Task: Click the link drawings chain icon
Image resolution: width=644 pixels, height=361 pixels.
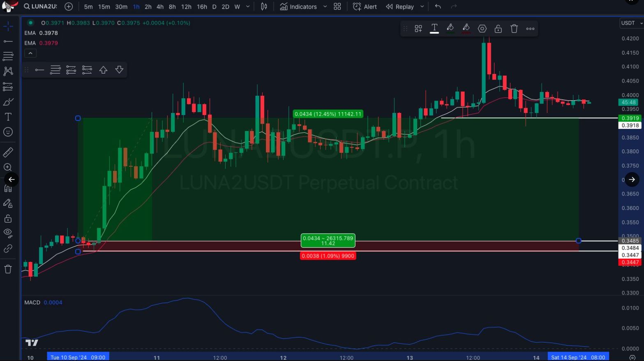Action: [8, 248]
